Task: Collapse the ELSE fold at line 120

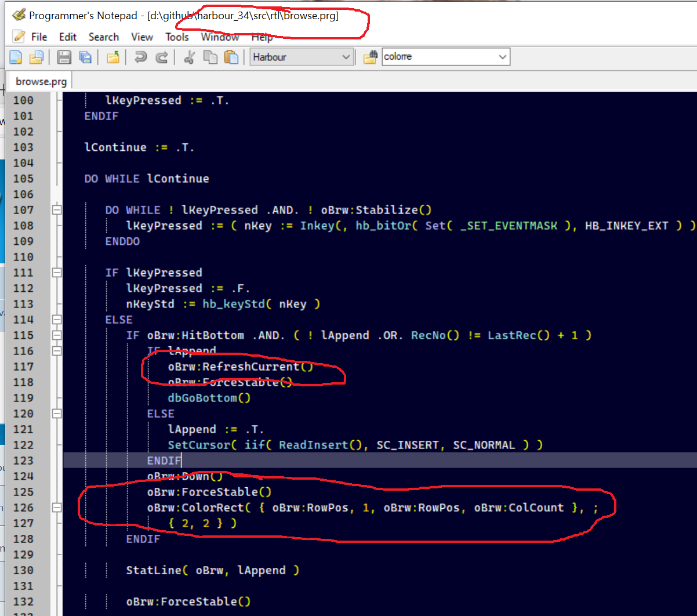Action: click(x=57, y=414)
